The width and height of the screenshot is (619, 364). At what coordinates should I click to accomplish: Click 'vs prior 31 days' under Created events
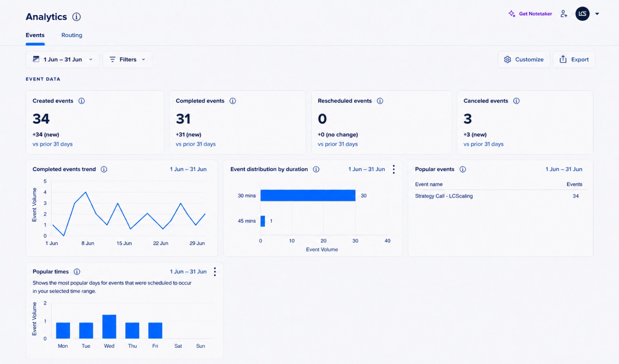(x=53, y=144)
